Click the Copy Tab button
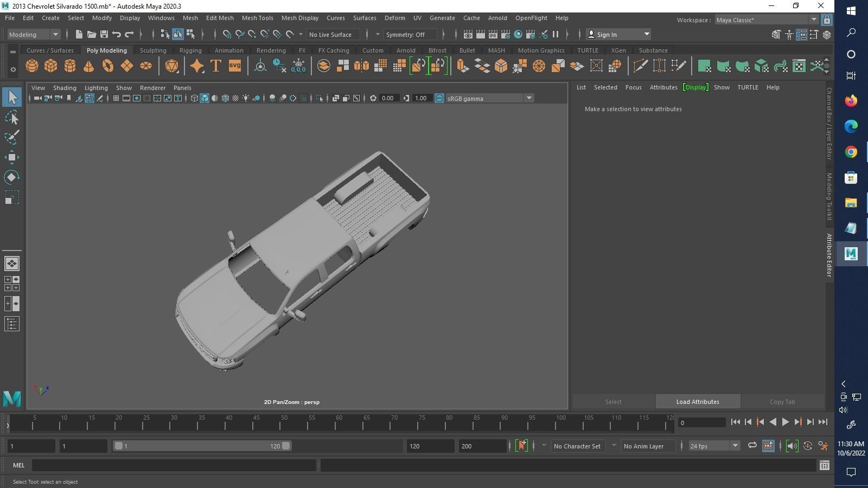 [782, 402]
